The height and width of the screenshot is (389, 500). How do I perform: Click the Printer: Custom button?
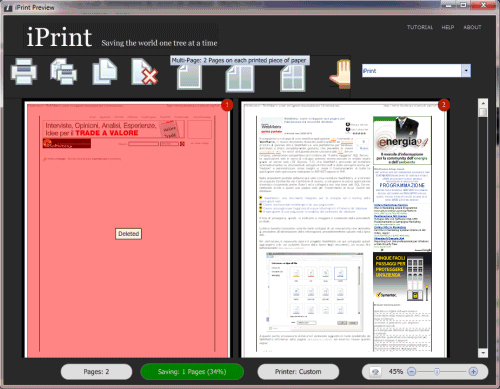pyautogui.click(x=298, y=372)
